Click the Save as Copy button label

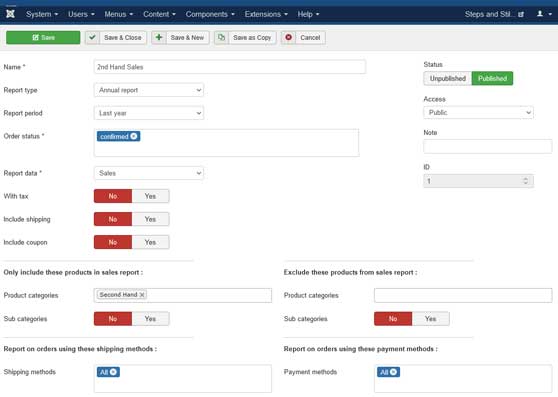point(252,37)
